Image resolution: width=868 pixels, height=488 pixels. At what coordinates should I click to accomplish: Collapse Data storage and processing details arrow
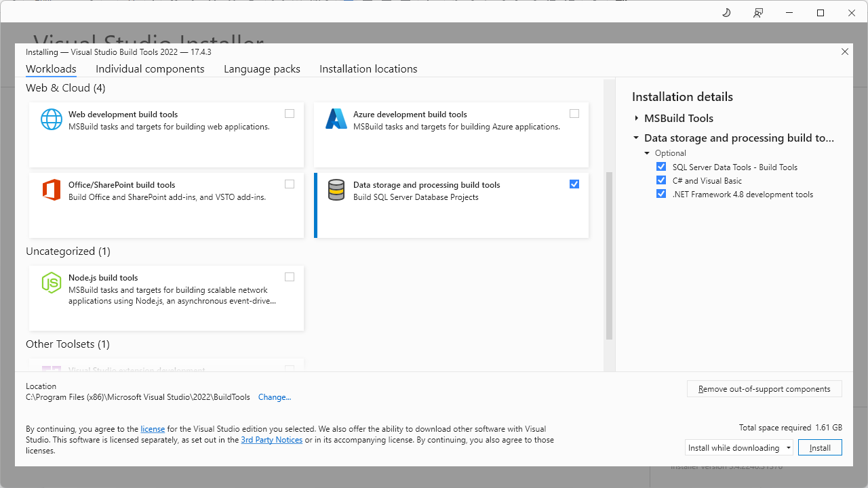click(x=636, y=138)
